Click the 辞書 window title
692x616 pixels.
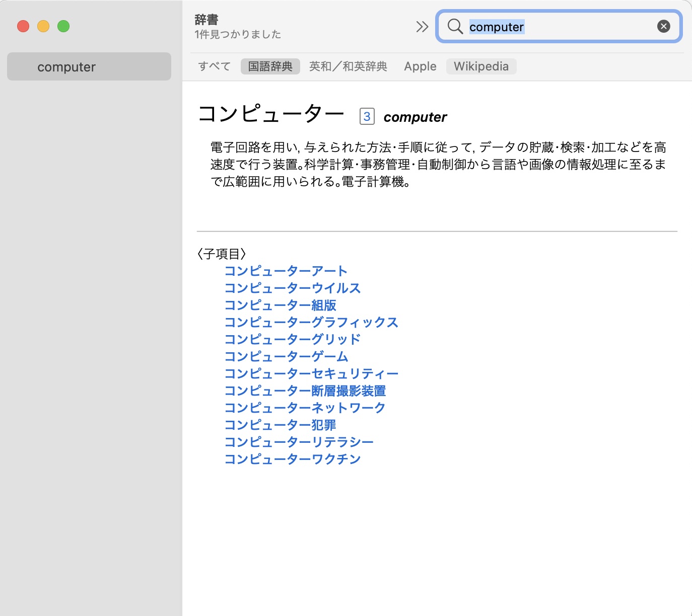click(x=206, y=20)
